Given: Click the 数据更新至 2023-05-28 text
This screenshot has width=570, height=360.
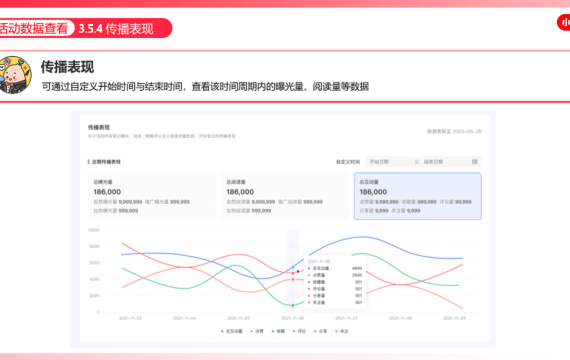Looking at the screenshot, I should point(454,131).
